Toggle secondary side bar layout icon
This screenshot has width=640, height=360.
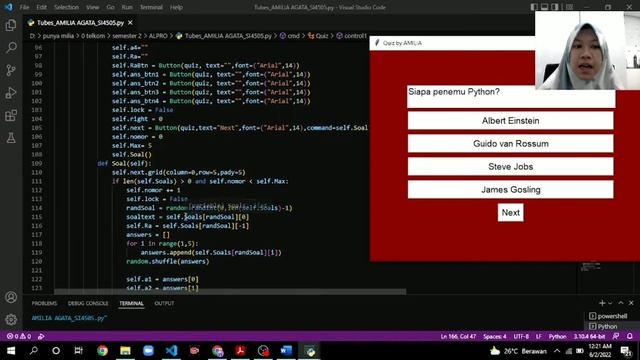(x=555, y=7)
